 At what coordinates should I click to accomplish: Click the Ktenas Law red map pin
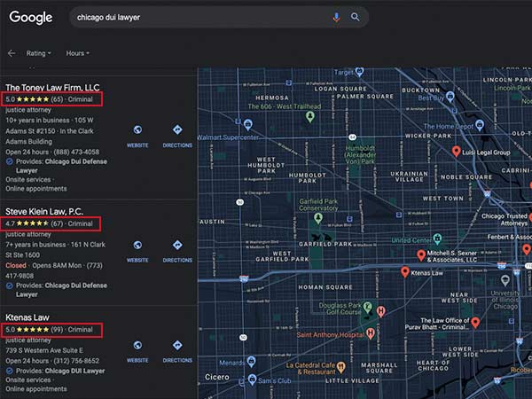tap(405, 272)
